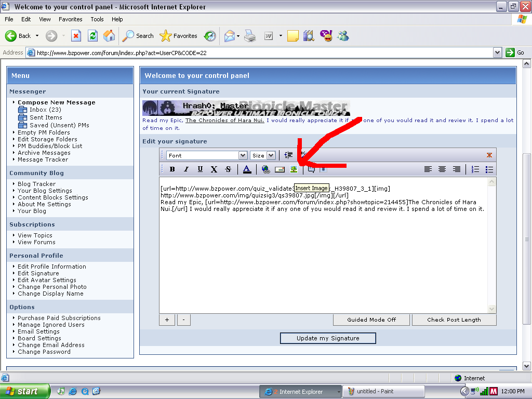This screenshot has width=532, height=399.
Task: Click the Research books icon
Action: [x=309, y=36]
